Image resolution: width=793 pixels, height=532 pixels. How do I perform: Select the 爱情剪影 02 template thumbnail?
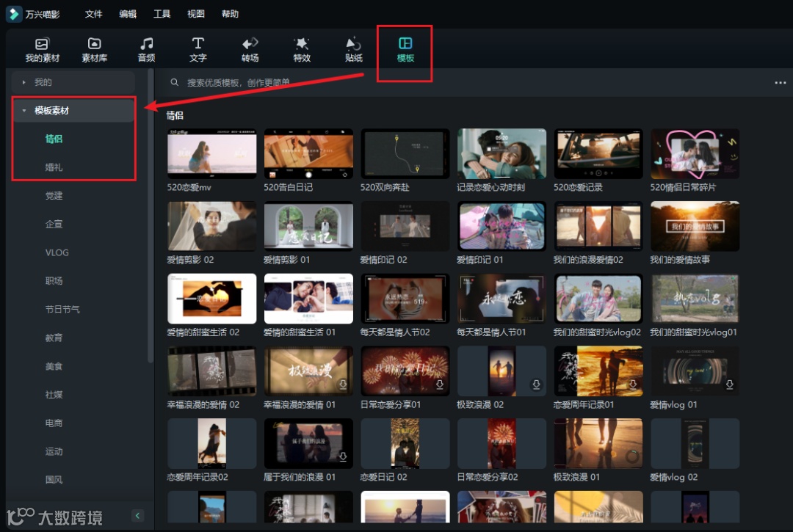(x=212, y=226)
